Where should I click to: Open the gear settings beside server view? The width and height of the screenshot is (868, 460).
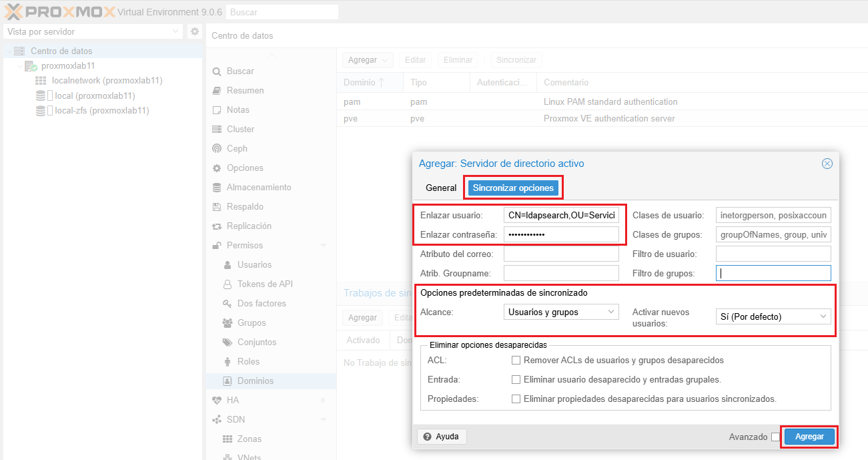(x=194, y=31)
